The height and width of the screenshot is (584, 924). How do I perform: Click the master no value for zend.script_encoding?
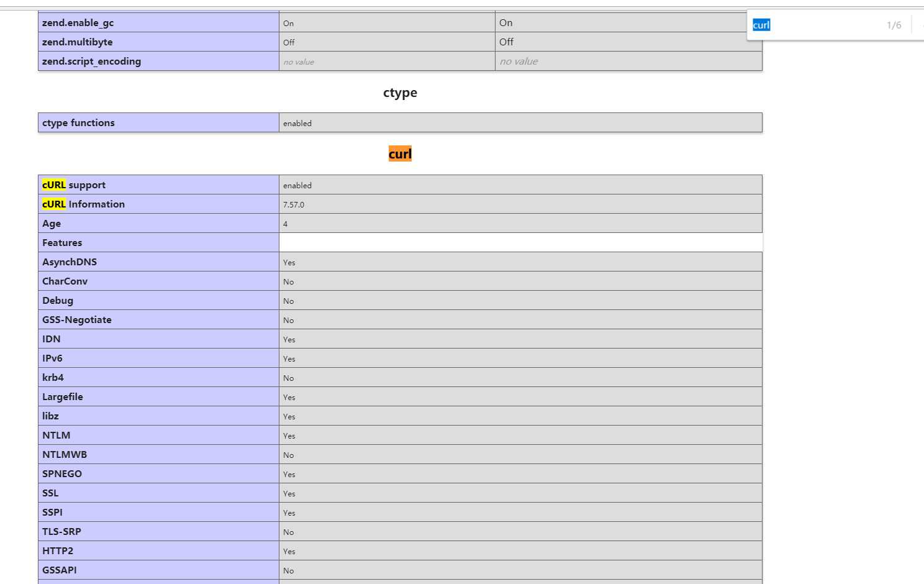(519, 62)
